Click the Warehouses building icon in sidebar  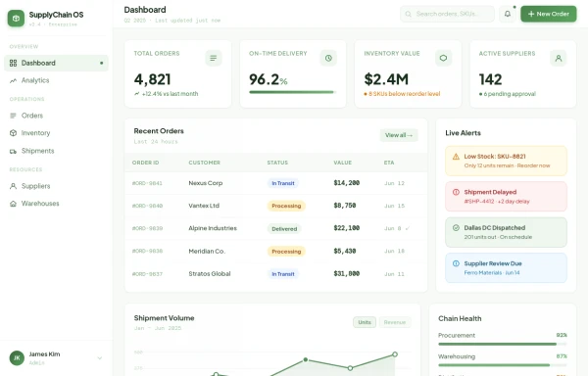tap(13, 204)
